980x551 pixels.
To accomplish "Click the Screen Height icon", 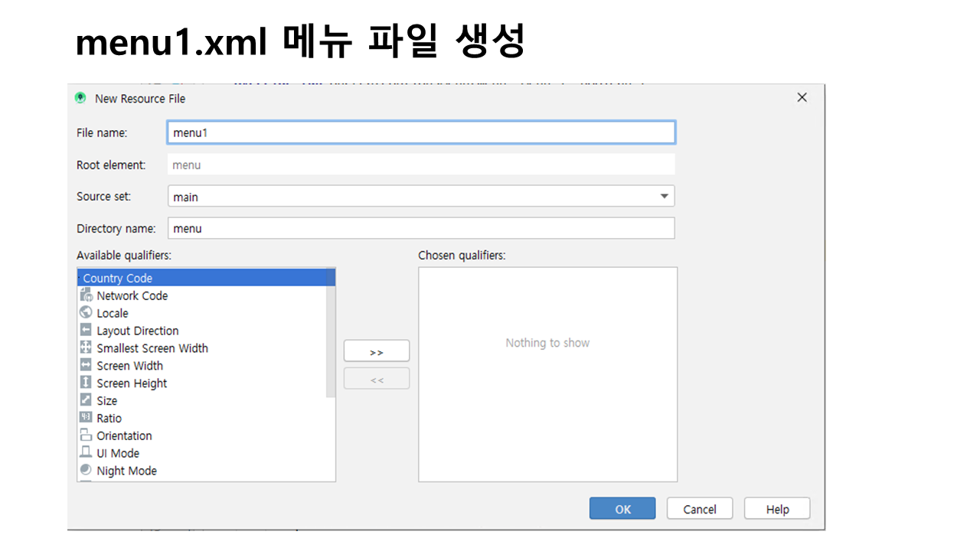I will coord(86,383).
